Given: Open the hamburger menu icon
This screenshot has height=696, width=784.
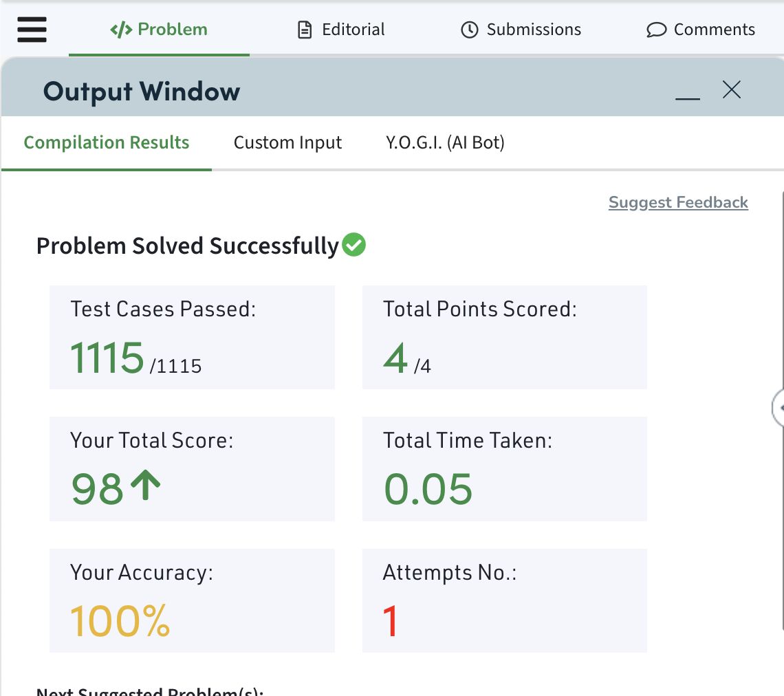Looking at the screenshot, I should tap(32, 30).
